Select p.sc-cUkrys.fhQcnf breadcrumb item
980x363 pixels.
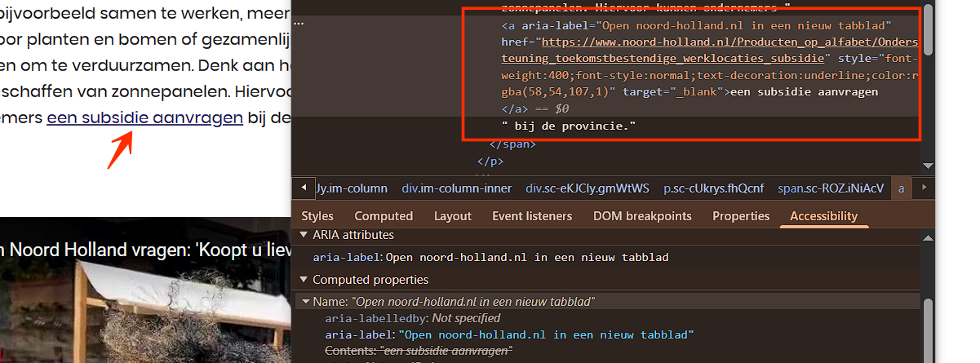point(713,188)
